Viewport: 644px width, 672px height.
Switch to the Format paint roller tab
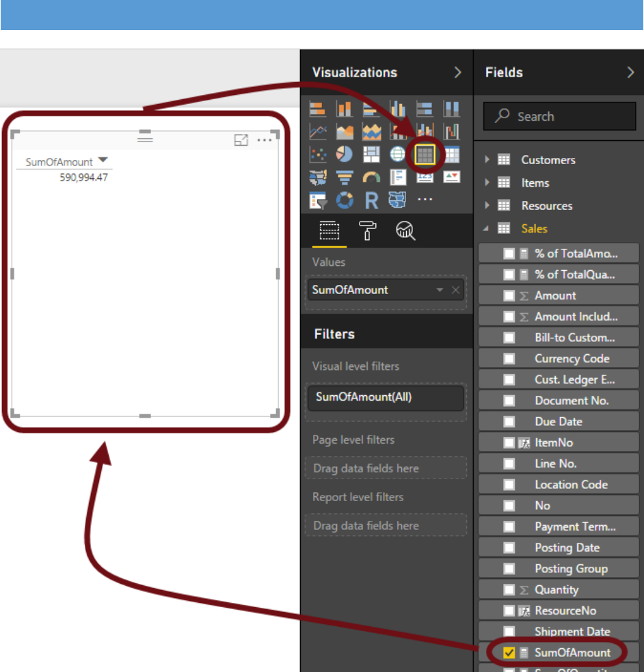point(367,231)
